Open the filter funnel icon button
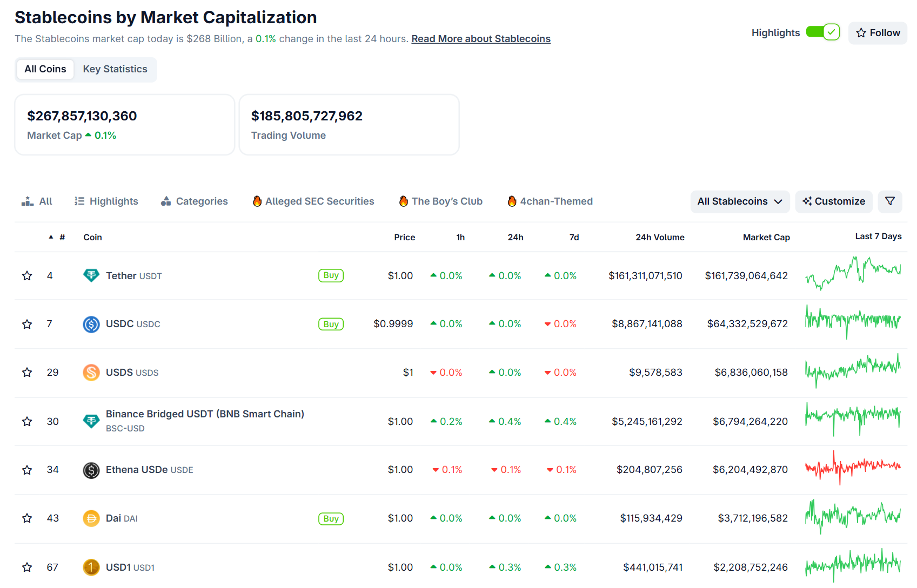The width and height of the screenshot is (917, 588). (890, 201)
